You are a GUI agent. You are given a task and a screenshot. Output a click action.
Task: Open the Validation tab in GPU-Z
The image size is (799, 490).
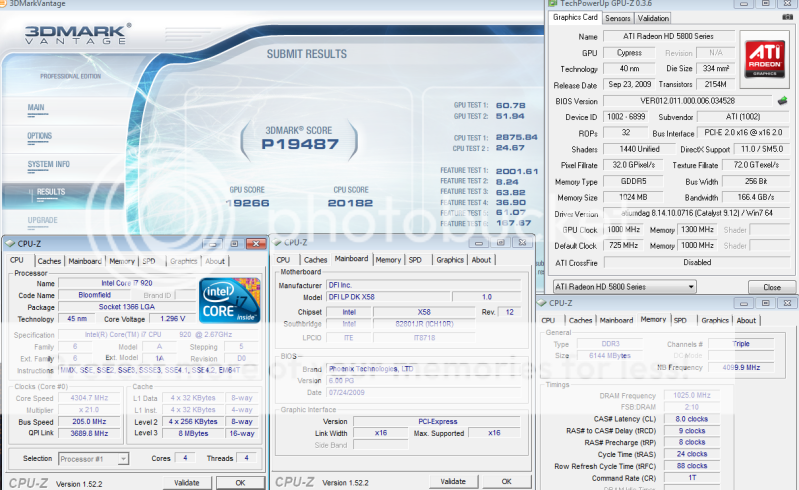click(x=654, y=18)
